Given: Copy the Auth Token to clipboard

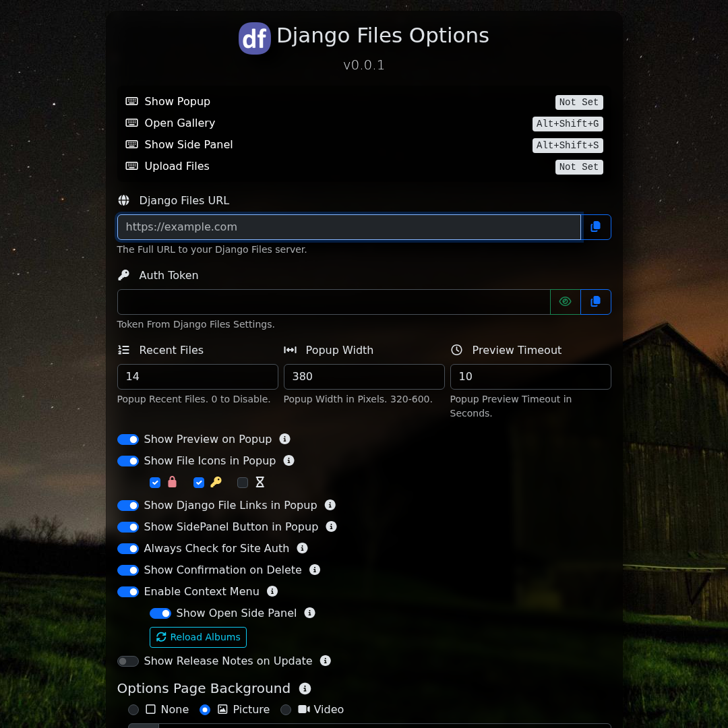Looking at the screenshot, I should coord(596,302).
